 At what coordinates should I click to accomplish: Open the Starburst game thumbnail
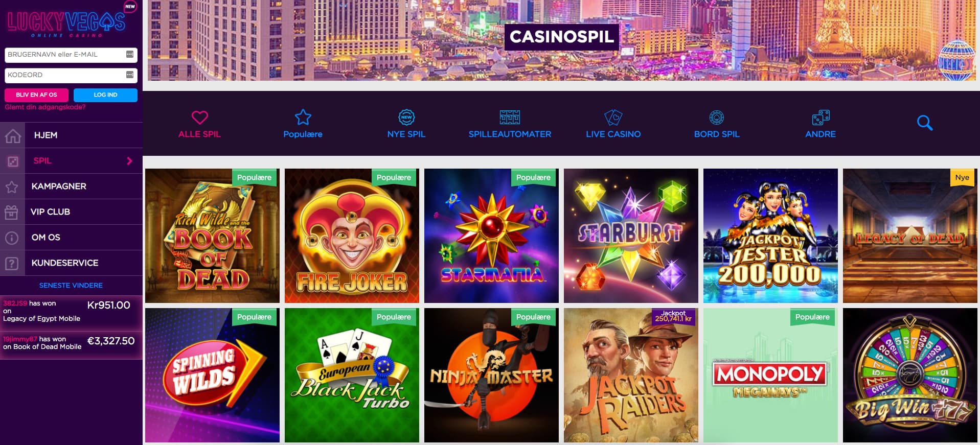click(x=631, y=236)
